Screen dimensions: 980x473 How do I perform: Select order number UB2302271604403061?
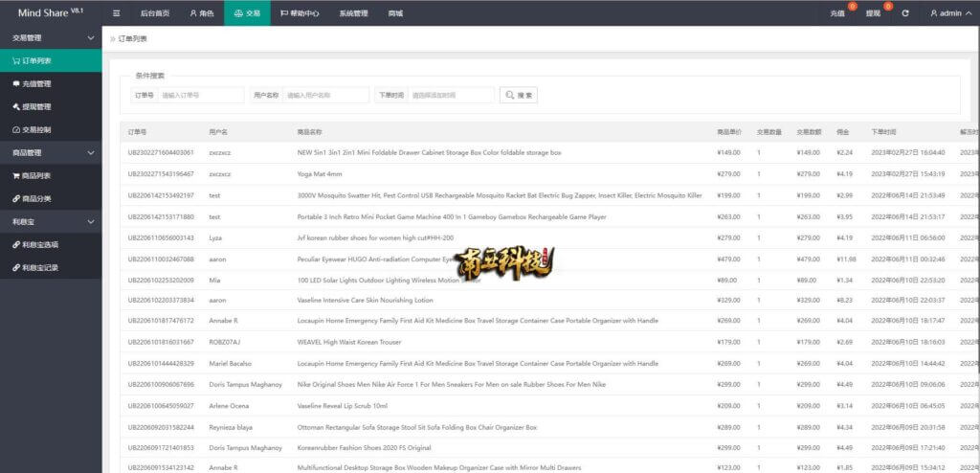coord(161,152)
